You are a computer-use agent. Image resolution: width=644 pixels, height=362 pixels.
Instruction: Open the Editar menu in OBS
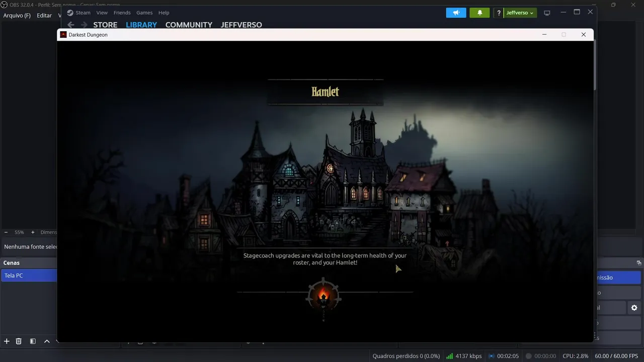44,16
